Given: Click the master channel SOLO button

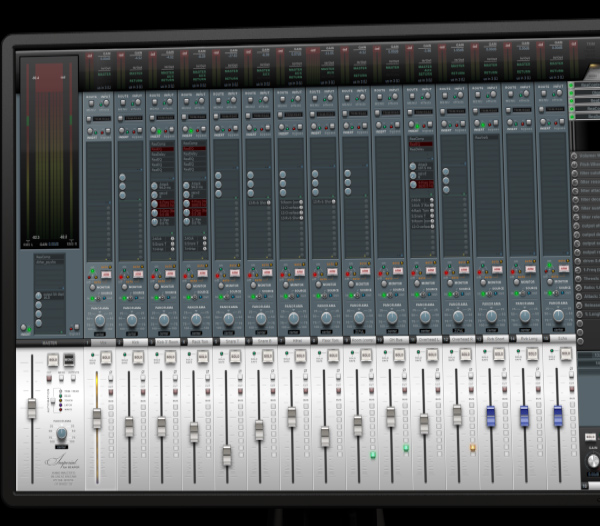Looking at the screenshot, I should coord(53,360).
